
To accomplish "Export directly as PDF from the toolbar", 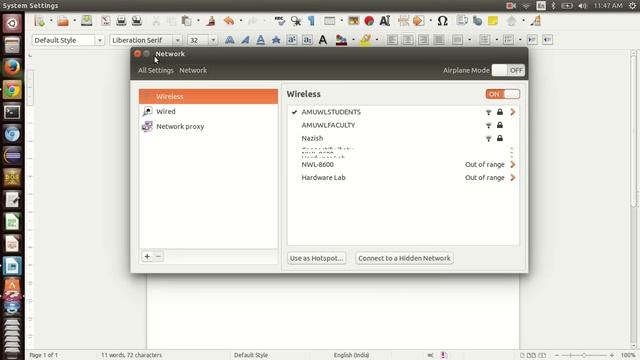I will click(106, 20).
